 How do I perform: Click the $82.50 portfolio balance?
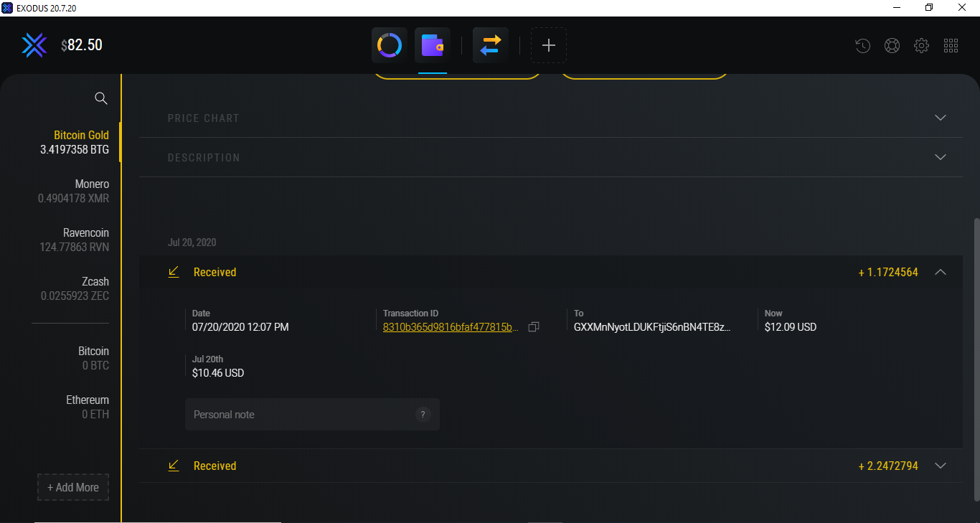(82, 45)
